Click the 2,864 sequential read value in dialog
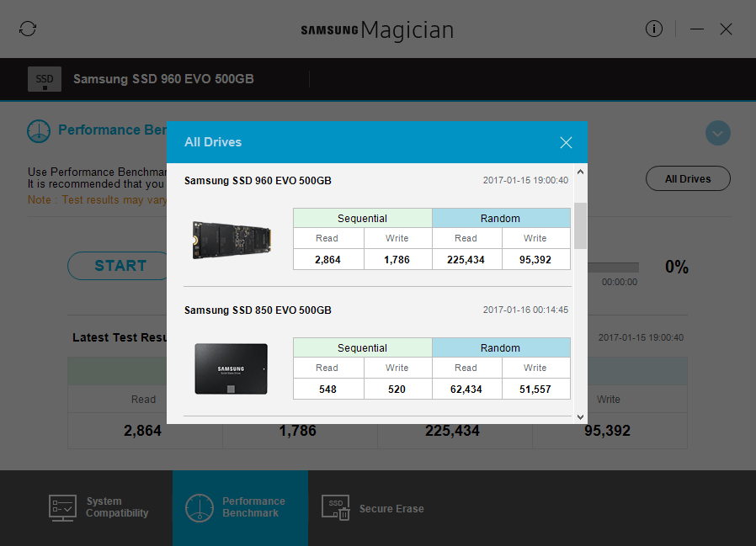 327,260
